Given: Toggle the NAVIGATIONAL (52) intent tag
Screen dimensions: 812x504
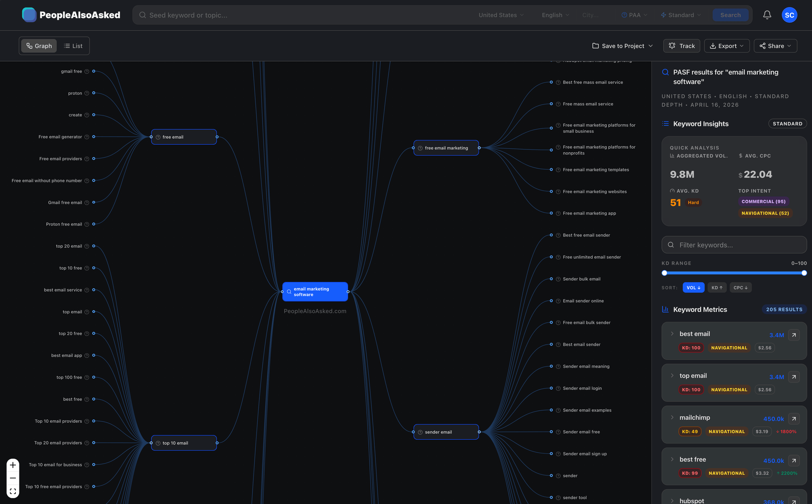Looking at the screenshot, I should tap(765, 213).
